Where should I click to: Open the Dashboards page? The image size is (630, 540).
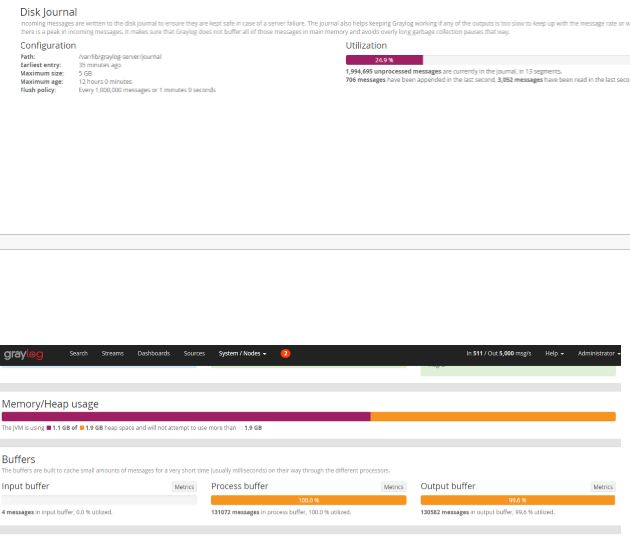[153, 354]
